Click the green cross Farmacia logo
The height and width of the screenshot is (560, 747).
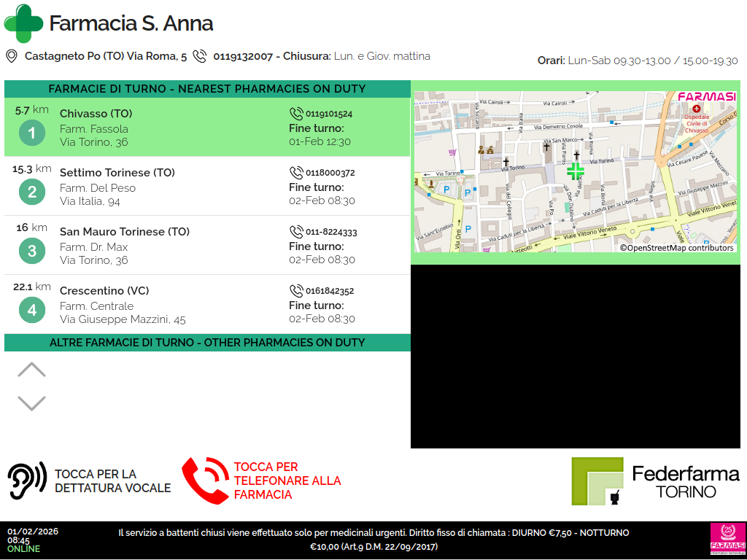coord(23,23)
